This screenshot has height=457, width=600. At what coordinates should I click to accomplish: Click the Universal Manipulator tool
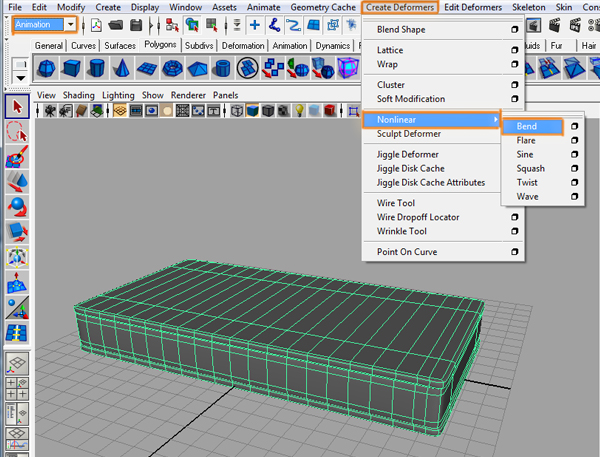(17, 257)
